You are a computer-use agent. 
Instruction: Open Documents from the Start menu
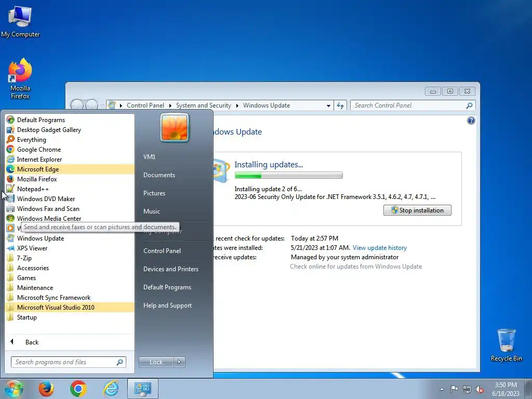[159, 175]
